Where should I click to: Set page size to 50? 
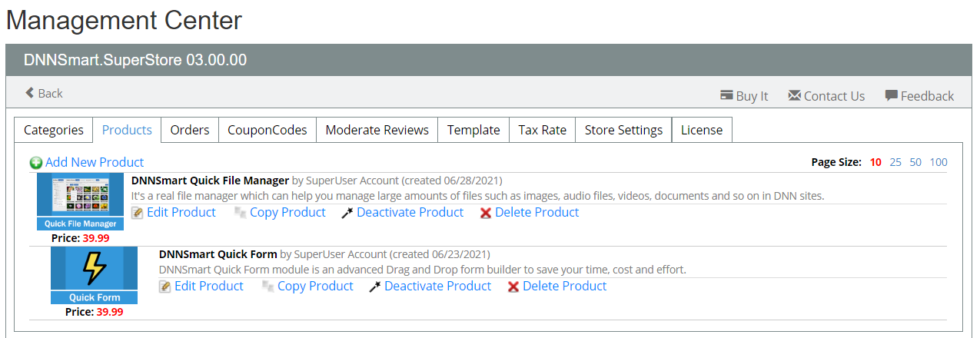[x=915, y=162]
